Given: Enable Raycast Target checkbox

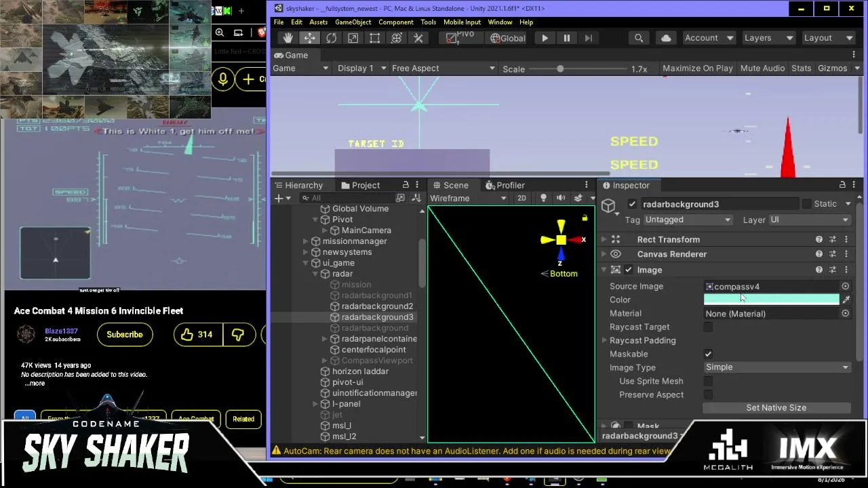Looking at the screenshot, I should pos(708,327).
